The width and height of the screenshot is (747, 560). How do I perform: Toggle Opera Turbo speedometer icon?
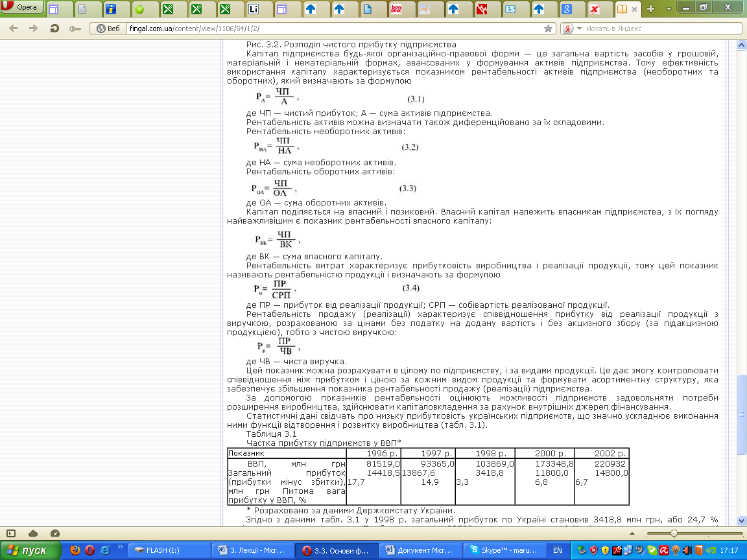coord(54,533)
